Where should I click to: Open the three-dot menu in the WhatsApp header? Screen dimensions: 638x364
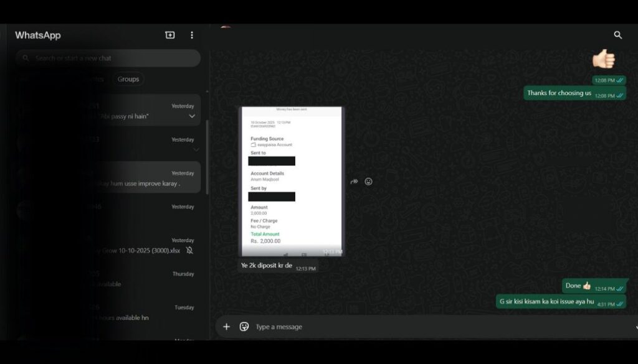point(191,35)
